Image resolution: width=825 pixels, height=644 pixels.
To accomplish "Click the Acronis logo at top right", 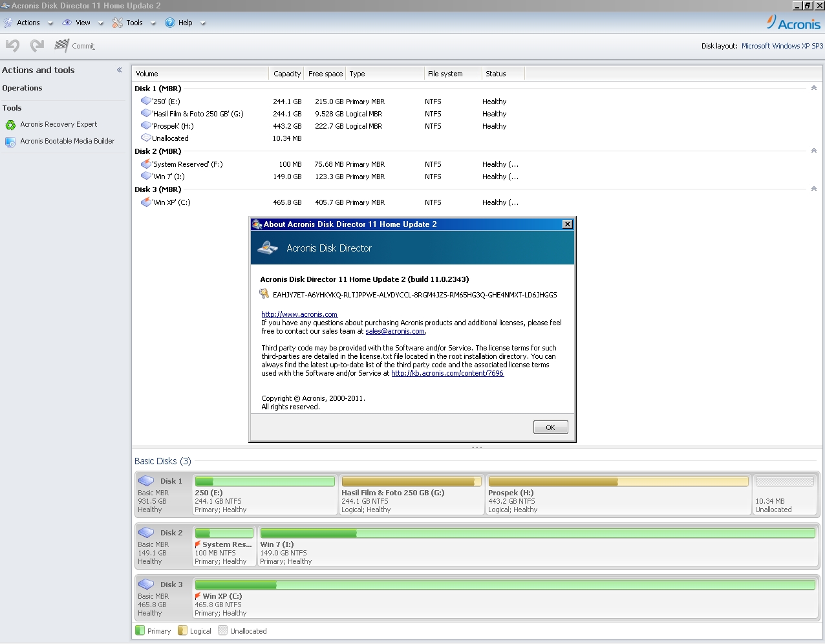I will pos(793,23).
